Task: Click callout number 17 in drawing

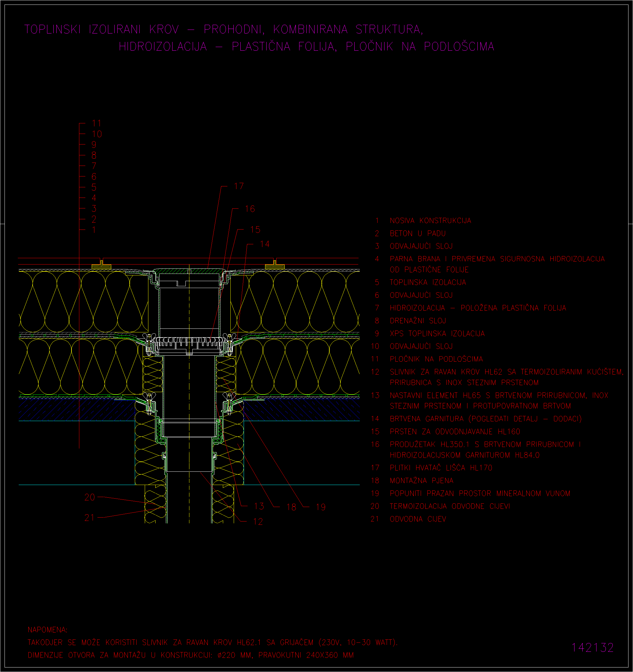Action: pos(239,186)
